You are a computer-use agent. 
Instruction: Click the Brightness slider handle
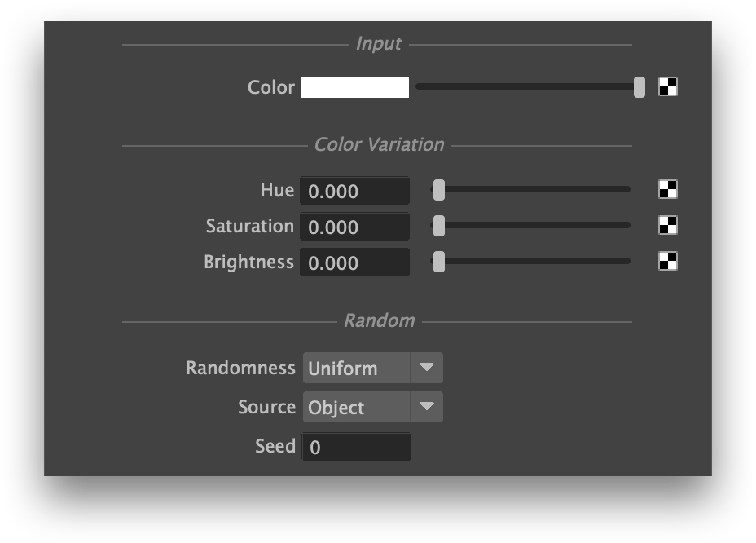click(x=439, y=262)
